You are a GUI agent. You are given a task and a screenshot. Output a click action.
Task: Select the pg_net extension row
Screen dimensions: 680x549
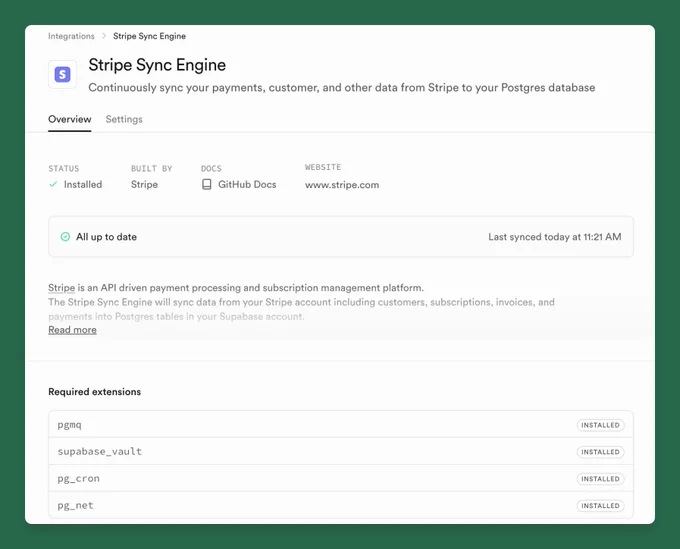(x=341, y=505)
